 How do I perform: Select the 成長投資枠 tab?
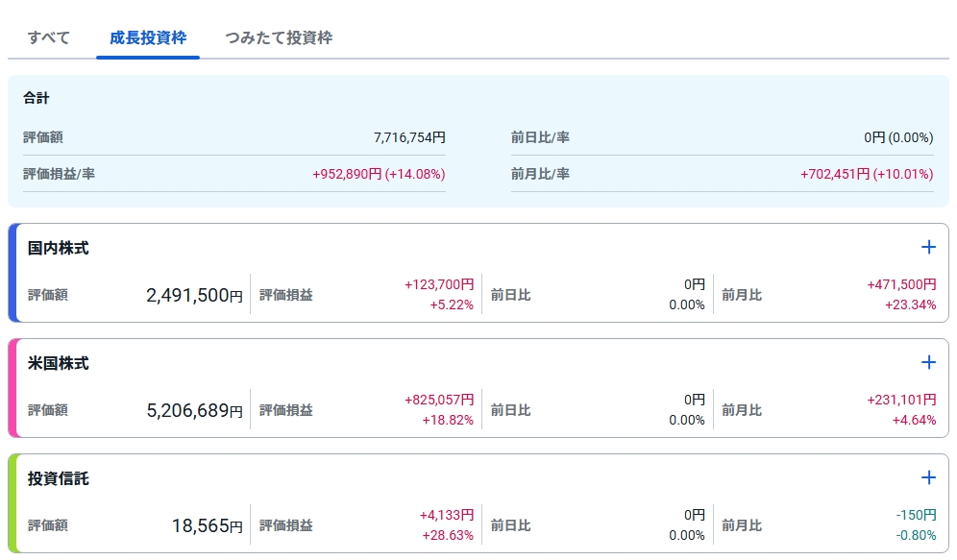[x=148, y=38]
